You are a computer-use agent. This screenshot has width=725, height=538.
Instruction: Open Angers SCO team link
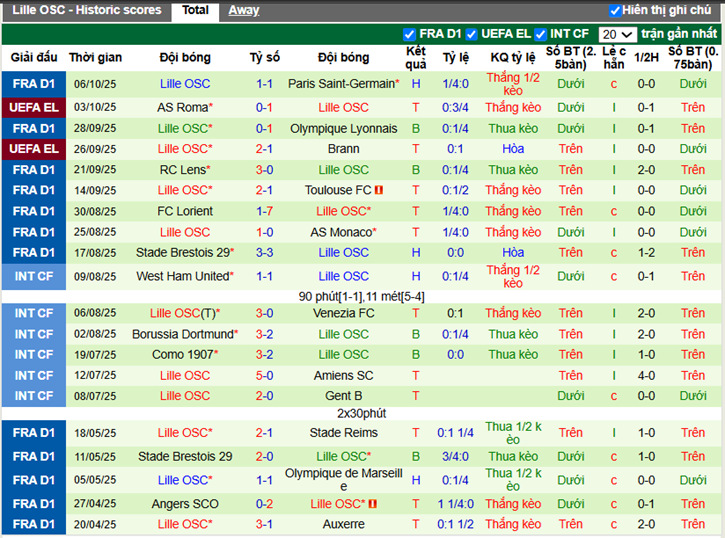[185, 504]
